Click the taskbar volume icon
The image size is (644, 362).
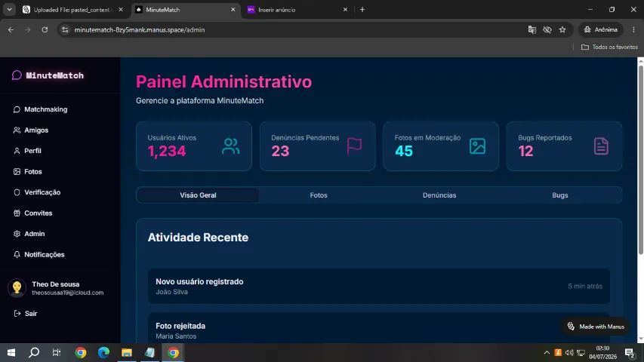point(569,352)
